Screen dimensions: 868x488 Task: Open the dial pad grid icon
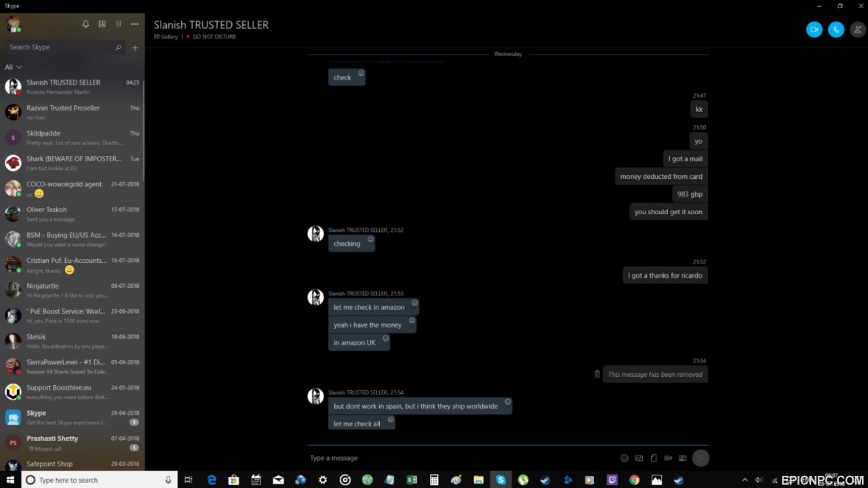point(119,24)
